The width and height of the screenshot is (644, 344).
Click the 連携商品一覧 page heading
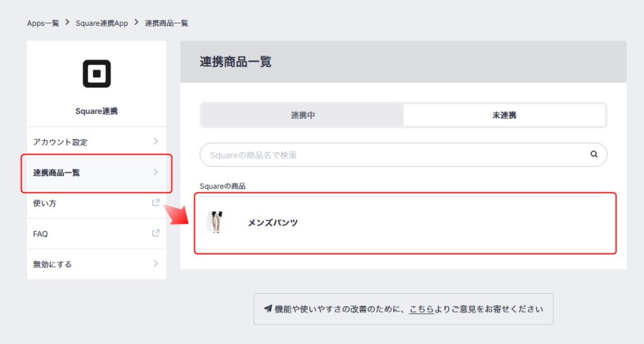[x=236, y=62]
